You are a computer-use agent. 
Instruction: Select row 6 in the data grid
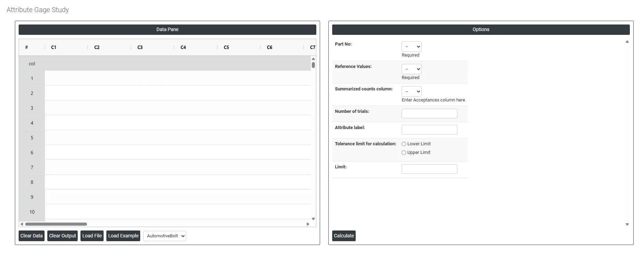pos(32,153)
